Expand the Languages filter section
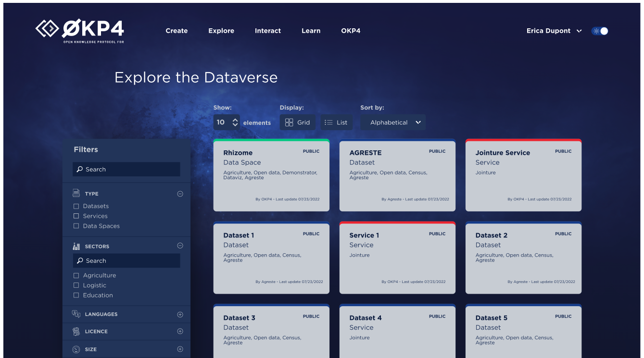Viewport: 644px width, 358px height. tap(180, 314)
